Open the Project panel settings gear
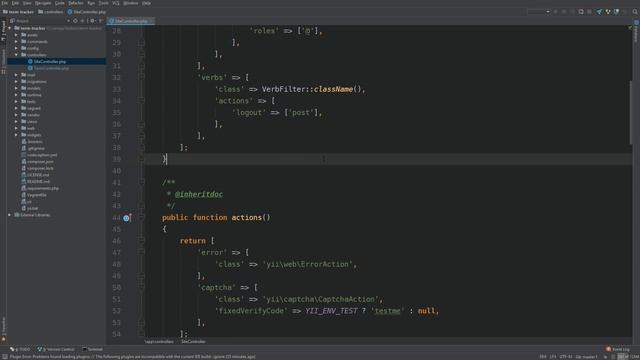Viewport: 640px width, 360px height. (92, 21)
